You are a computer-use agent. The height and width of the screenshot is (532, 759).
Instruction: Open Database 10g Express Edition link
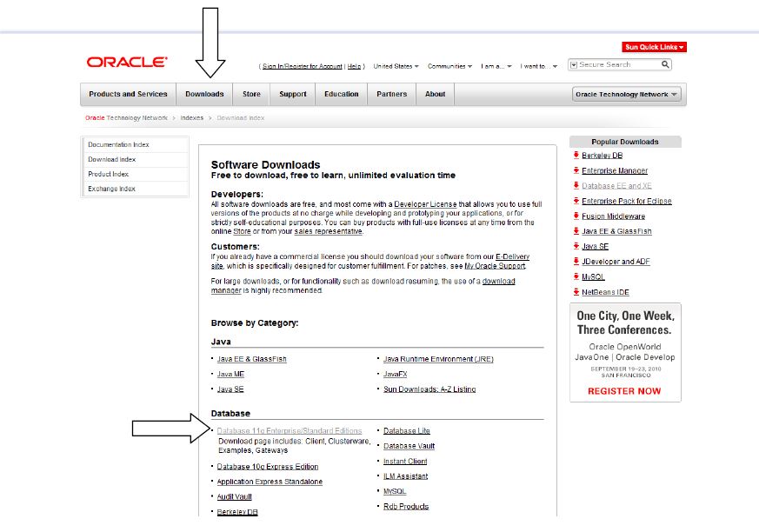[268, 467]
